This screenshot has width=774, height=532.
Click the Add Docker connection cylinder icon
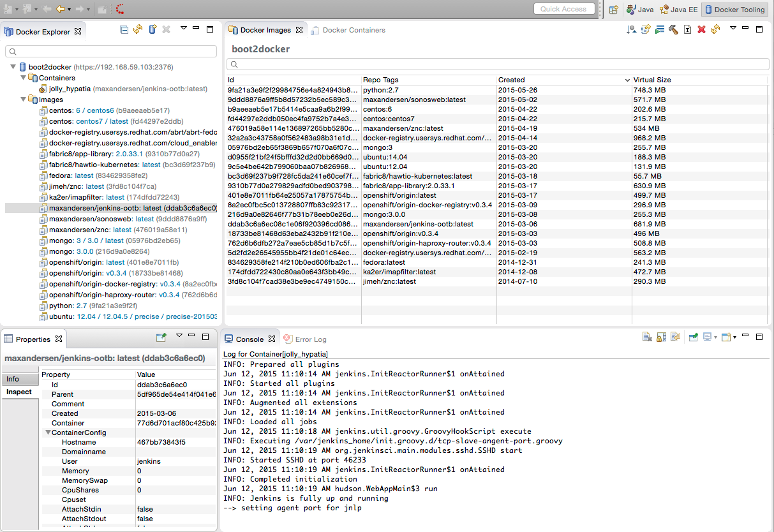tap(152, 29)
